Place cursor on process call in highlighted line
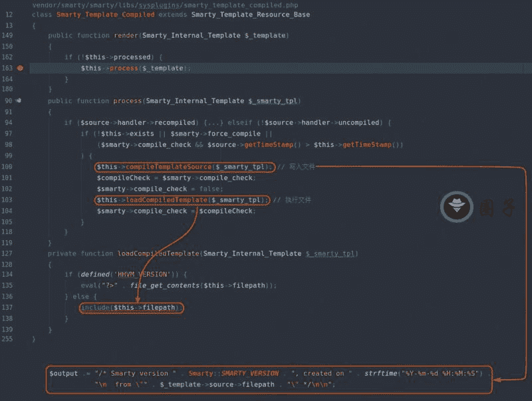This screenshot has width=532, height=401. pyautogui.click(x=124, y=68)
